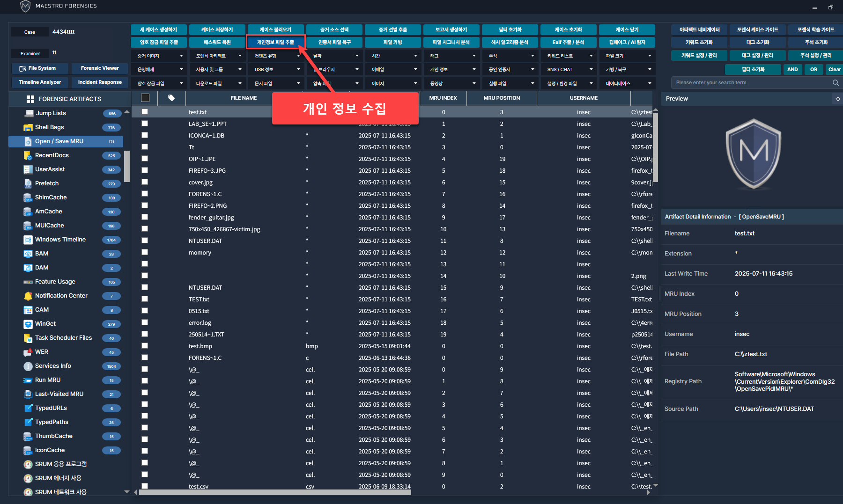Click the 개인정보 파일 추출 button
843x504 pixels.
276,42
